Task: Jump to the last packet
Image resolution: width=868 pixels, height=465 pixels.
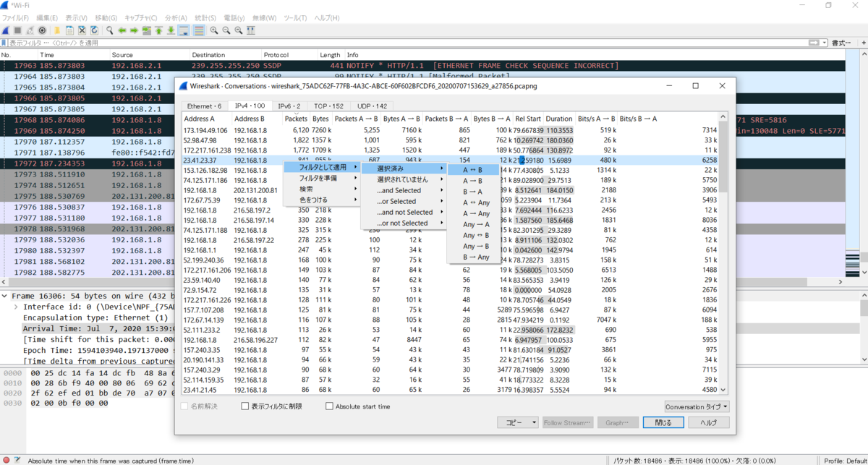Action: pyautogui.click(x=171, y=30)
